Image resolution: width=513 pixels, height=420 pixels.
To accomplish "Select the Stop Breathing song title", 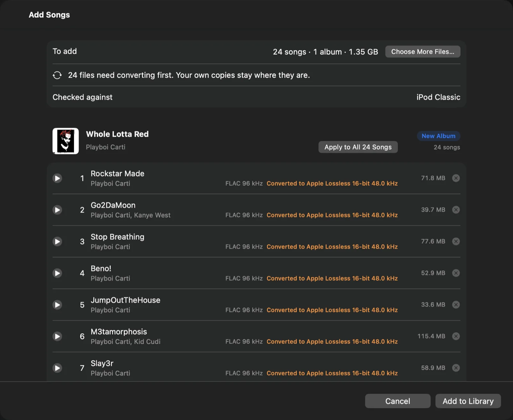I will tap(117, 237).
